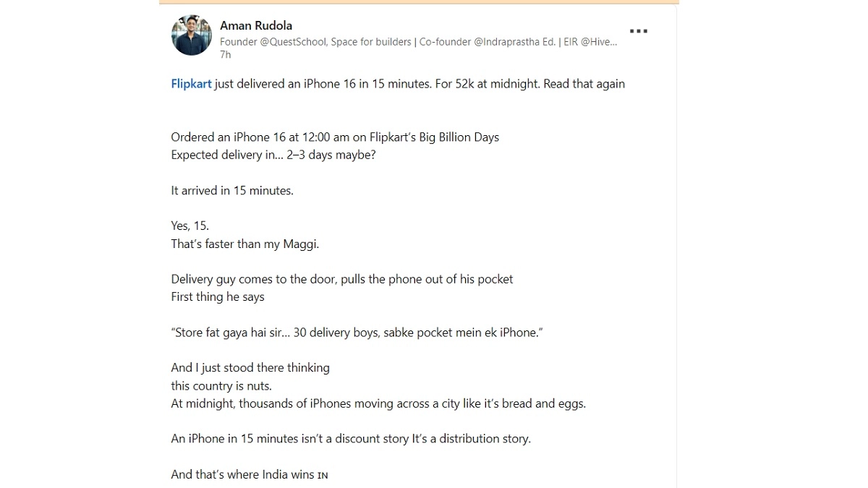Click the line about Flipkart's Big Billion Days
Screen dimensions: 868x488
click(335, 137)
